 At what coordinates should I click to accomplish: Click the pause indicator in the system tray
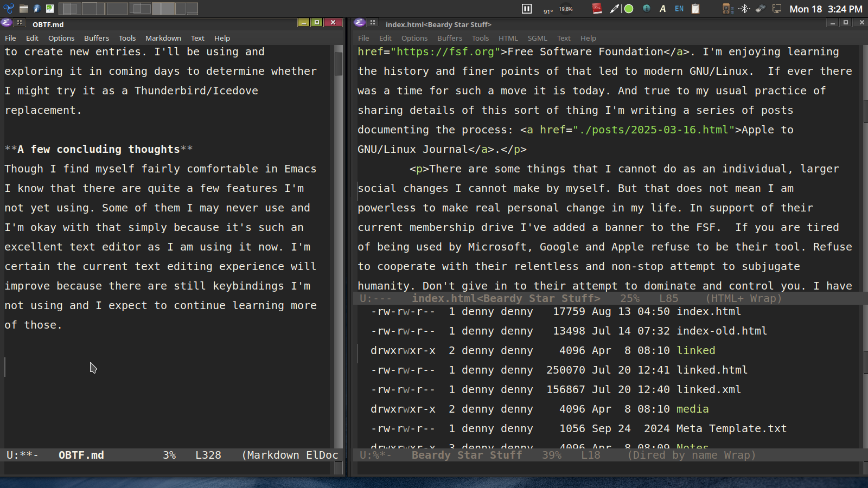526,9
